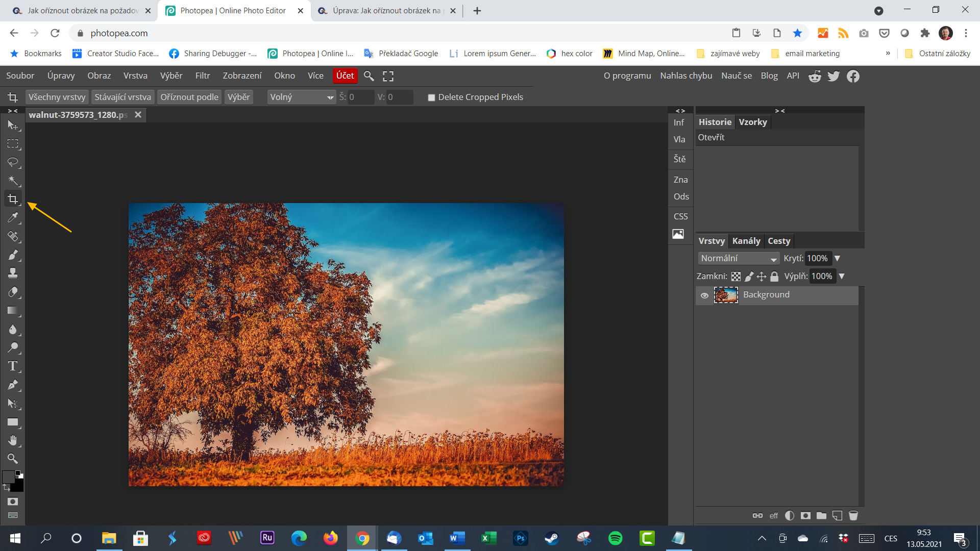
Task: Switch to Kanály tab in layers panel
Action: 745,240
